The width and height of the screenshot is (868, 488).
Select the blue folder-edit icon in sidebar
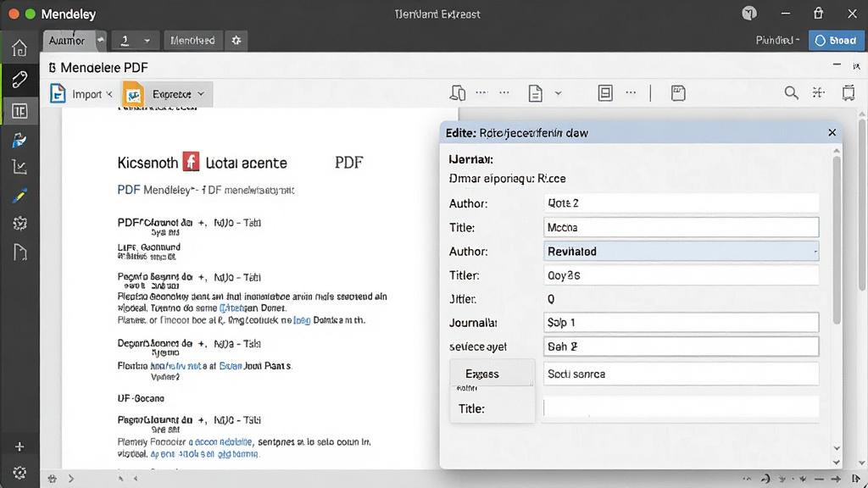pyautogui.click(x=19, y=140)
